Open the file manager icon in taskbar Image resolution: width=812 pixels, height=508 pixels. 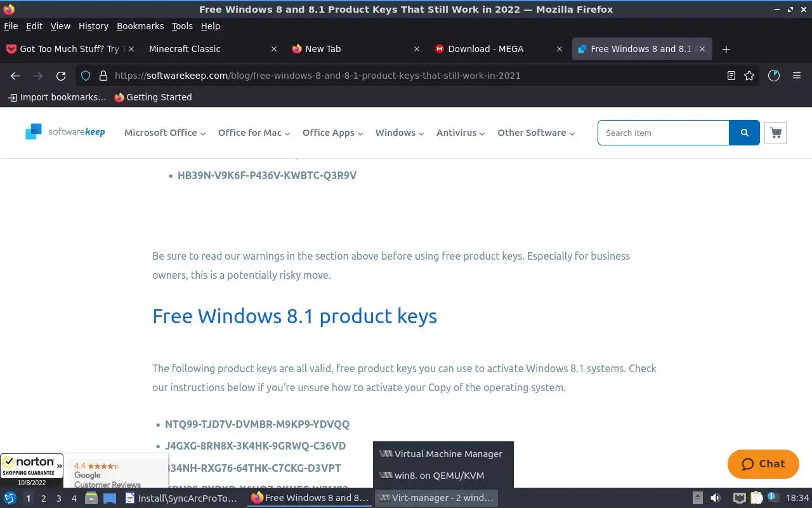coord(91,498)
